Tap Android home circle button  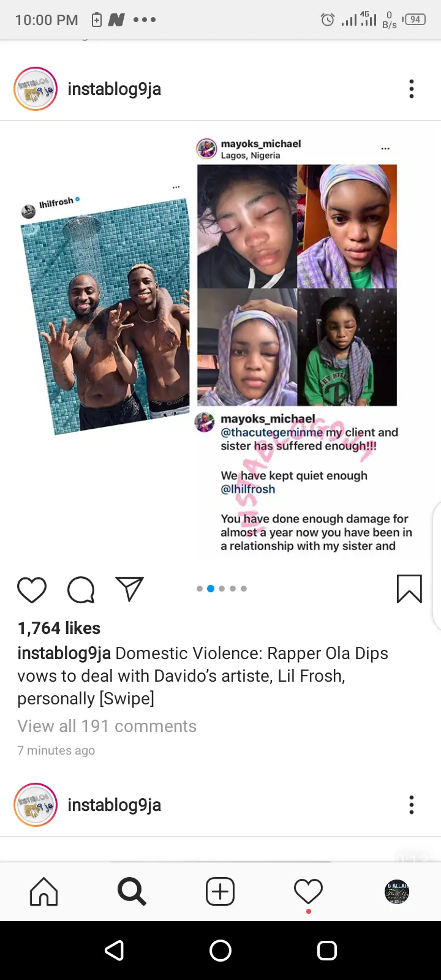click(221, 951)
